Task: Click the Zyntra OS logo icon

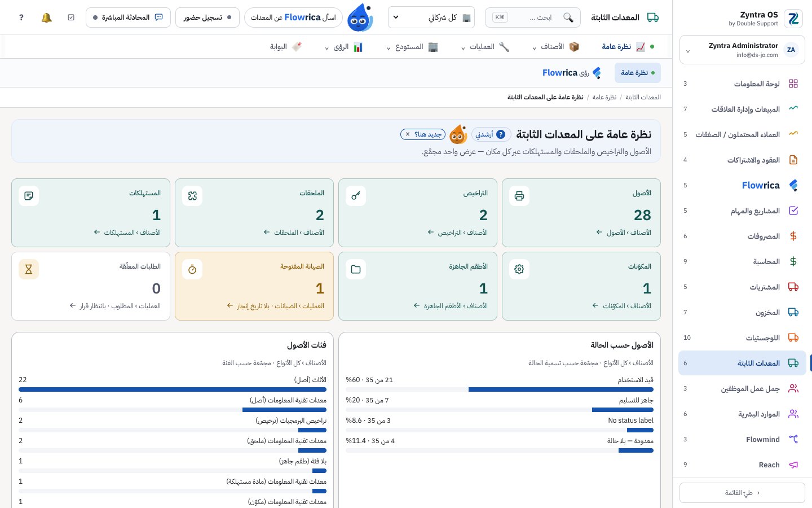Action: [793, 19]
